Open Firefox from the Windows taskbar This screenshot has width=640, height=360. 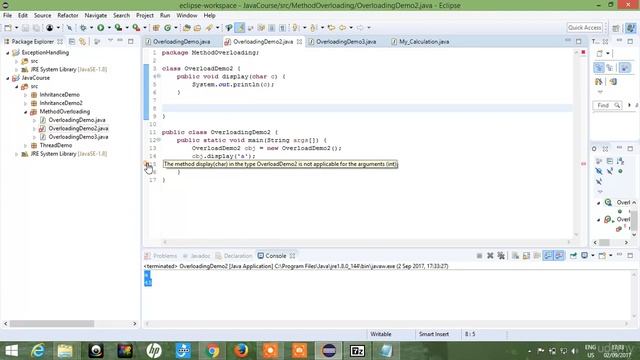point(241,351)
